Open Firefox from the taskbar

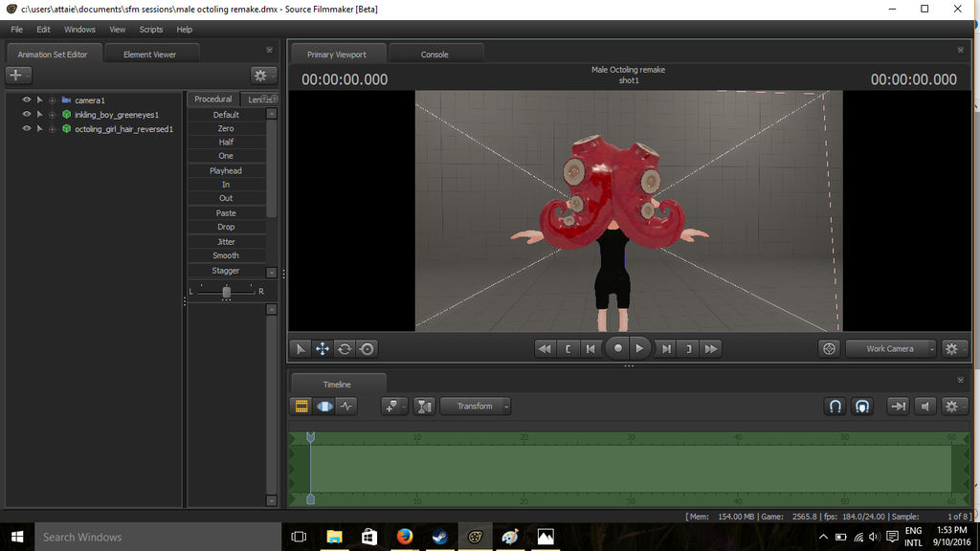[405, 537]
